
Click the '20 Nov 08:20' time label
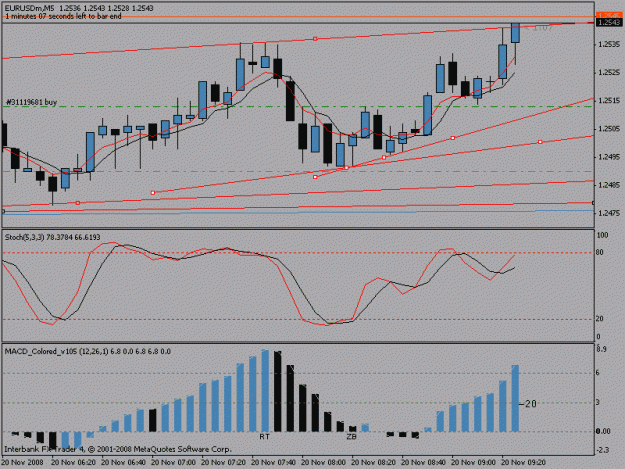[373, 463]
